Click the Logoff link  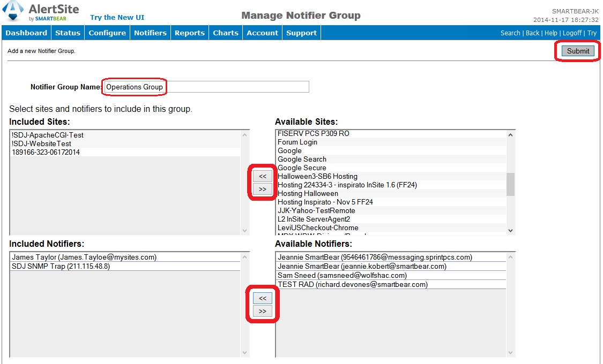tap(572, 33)
